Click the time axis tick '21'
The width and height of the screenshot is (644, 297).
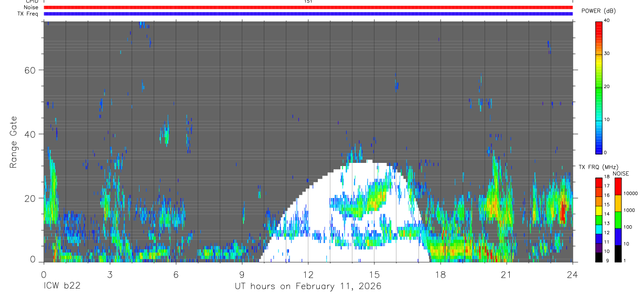click(506, 274)
